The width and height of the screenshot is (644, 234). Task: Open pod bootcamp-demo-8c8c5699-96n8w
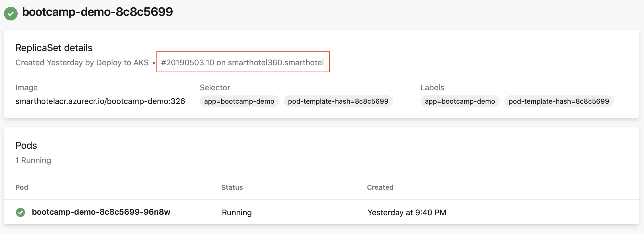(x=101, y=212)
